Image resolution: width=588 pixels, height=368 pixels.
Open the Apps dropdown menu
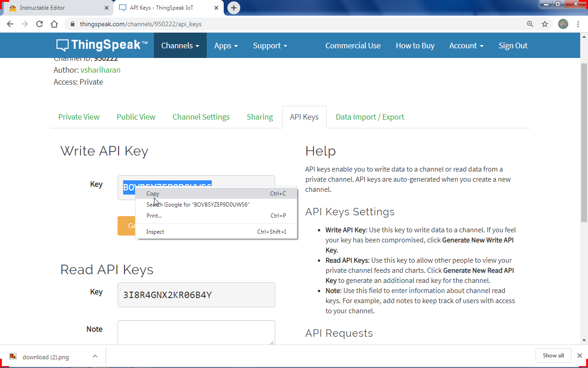pyautogui.click(x=226, y=46)
